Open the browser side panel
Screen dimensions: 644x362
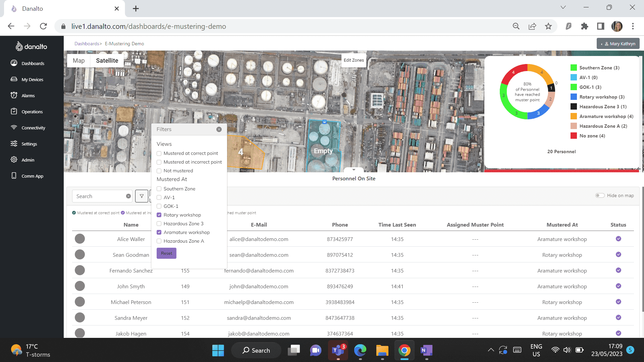point(601,26)
